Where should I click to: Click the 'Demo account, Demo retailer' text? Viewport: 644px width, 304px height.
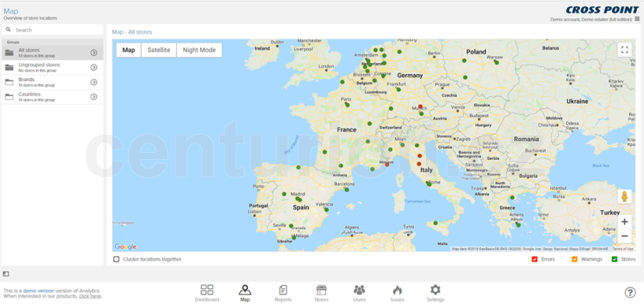(591, 19)
